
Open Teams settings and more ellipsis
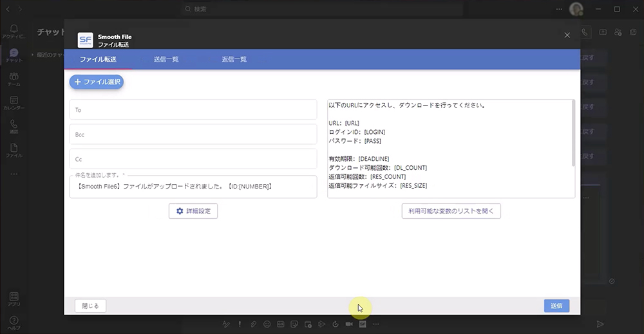pos(559,9)
